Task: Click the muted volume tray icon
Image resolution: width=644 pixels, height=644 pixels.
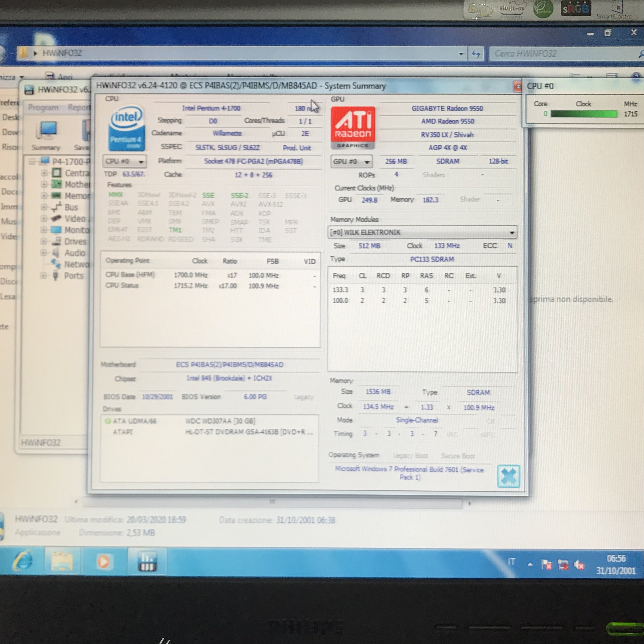Action: tap(579, 565)
